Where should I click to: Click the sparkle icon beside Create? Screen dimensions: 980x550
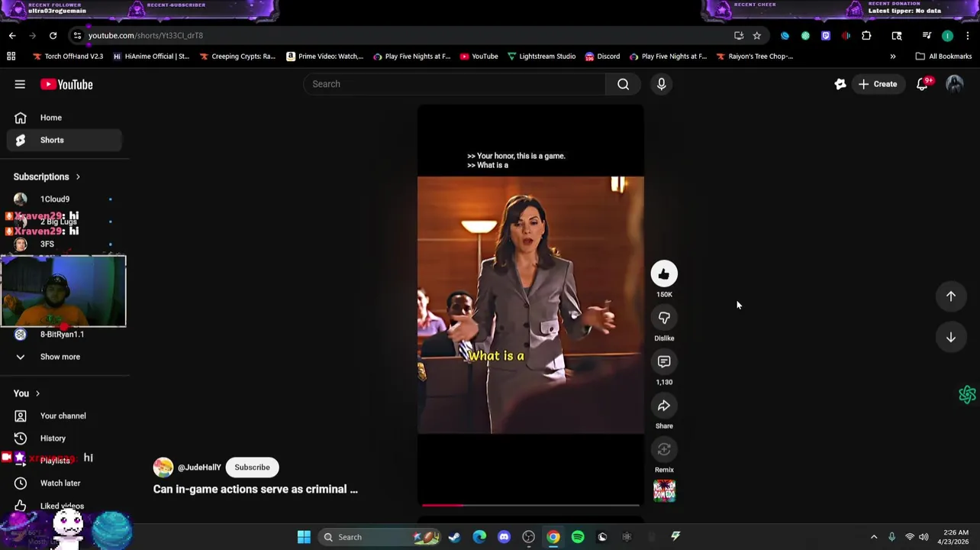click(x=840, y=84)
